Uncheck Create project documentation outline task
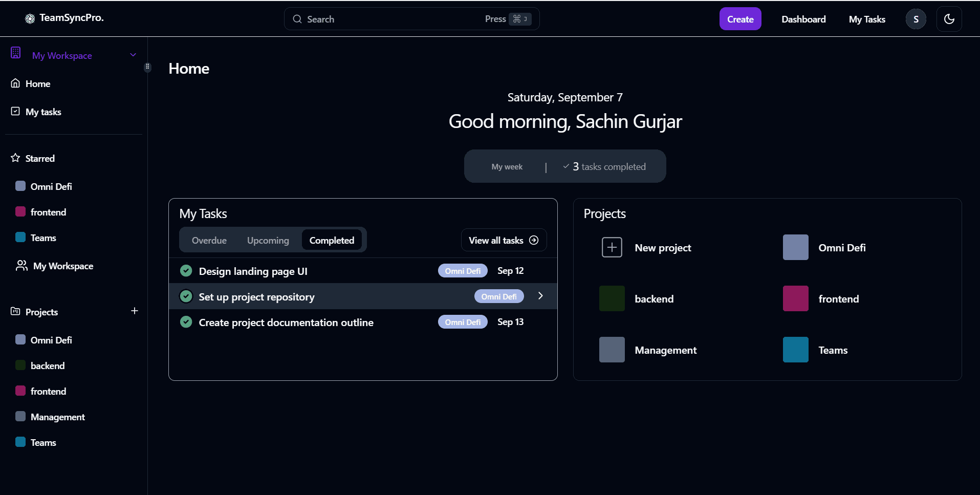 tap(186, 322)
